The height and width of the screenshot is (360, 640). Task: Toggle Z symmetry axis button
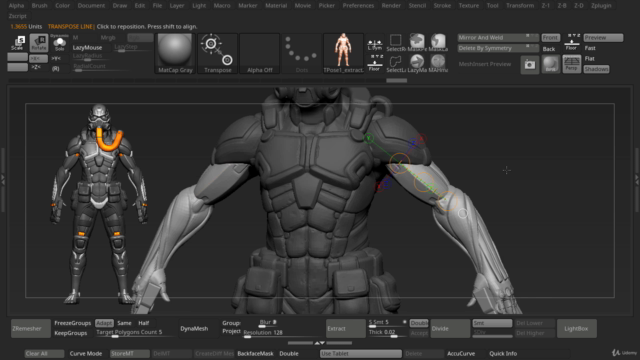point(36,67)
